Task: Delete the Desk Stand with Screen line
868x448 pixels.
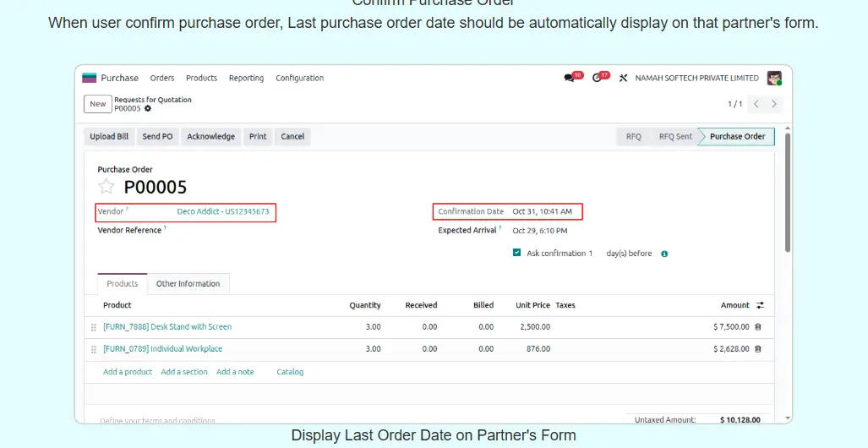Action: point(757,327)
